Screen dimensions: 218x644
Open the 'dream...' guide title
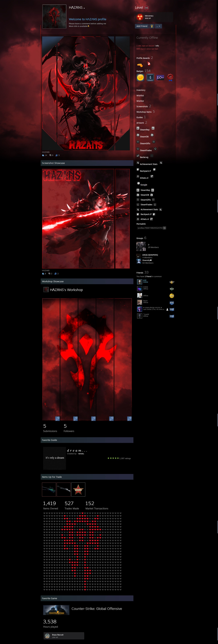[x=77, y=451]
